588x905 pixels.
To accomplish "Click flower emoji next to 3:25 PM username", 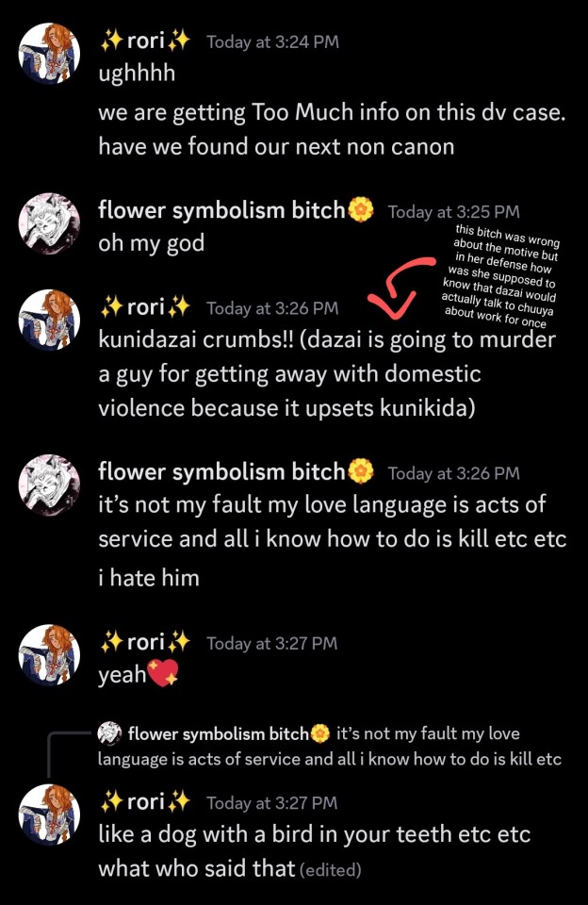I will point(361,209).
